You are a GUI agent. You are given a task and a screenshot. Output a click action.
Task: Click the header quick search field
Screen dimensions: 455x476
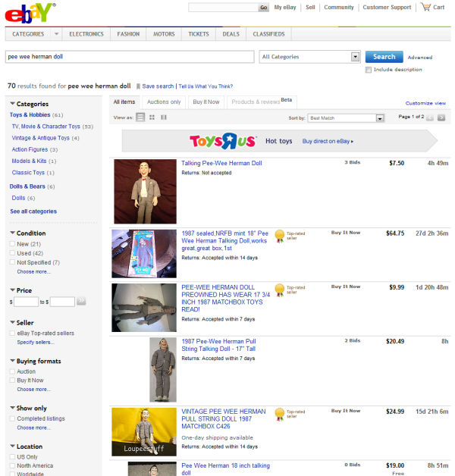(223, 8)
